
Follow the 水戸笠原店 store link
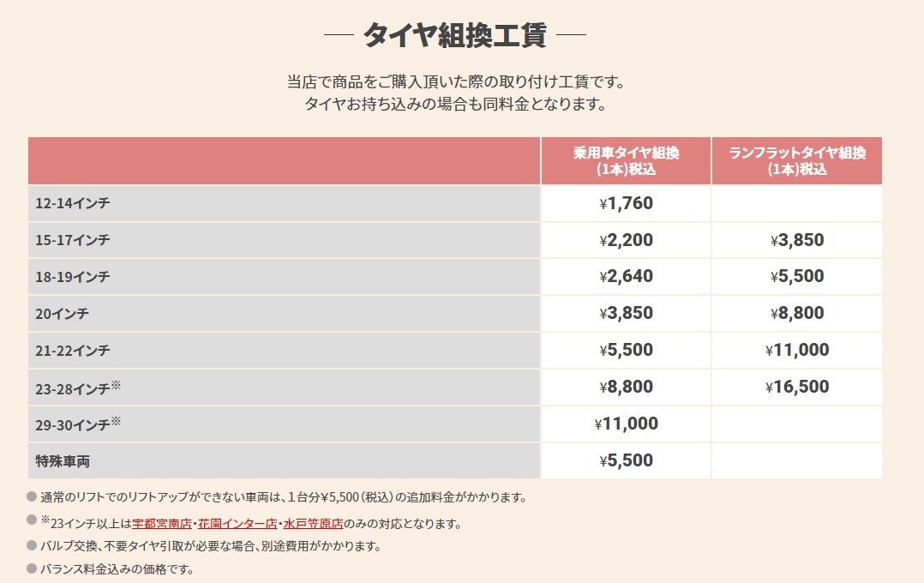pyautogui.click(x=313, y=523)
